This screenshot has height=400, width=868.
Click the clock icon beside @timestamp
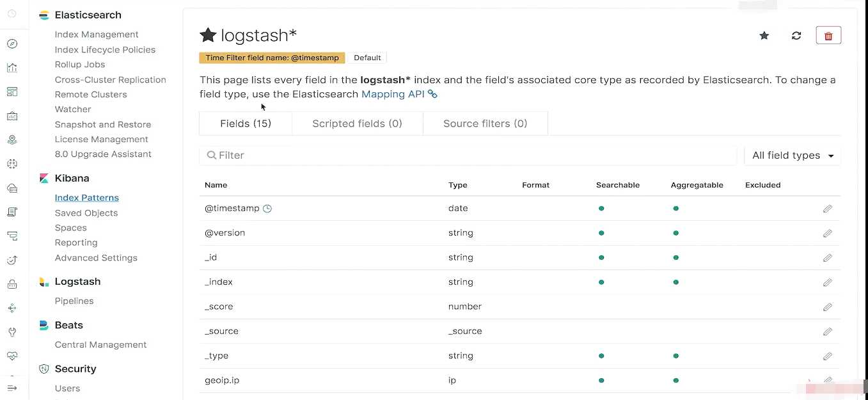pos(267,209)
